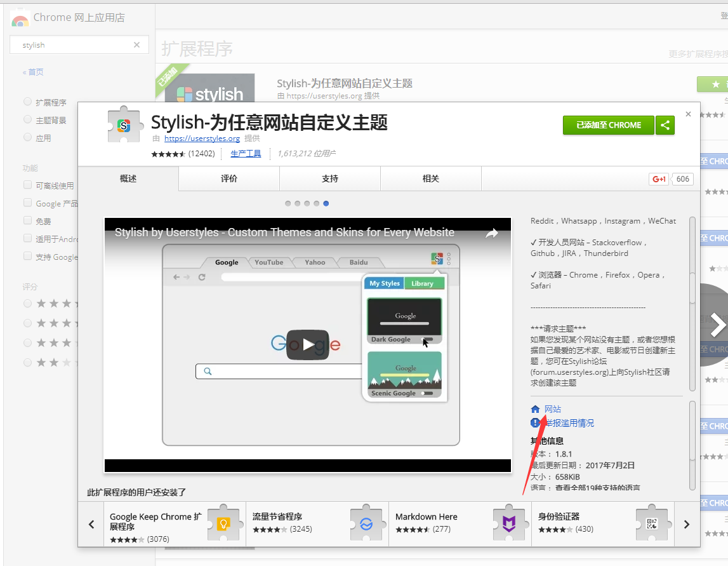Click the share icon beside added button
Screen dimensions: 728x566
click(x=665, y=125)
